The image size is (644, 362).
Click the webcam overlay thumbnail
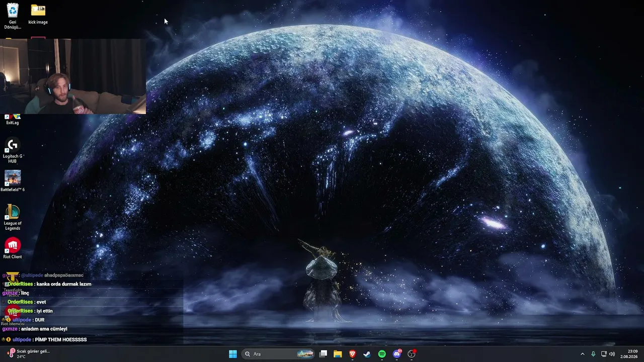(x=73, y=76)
